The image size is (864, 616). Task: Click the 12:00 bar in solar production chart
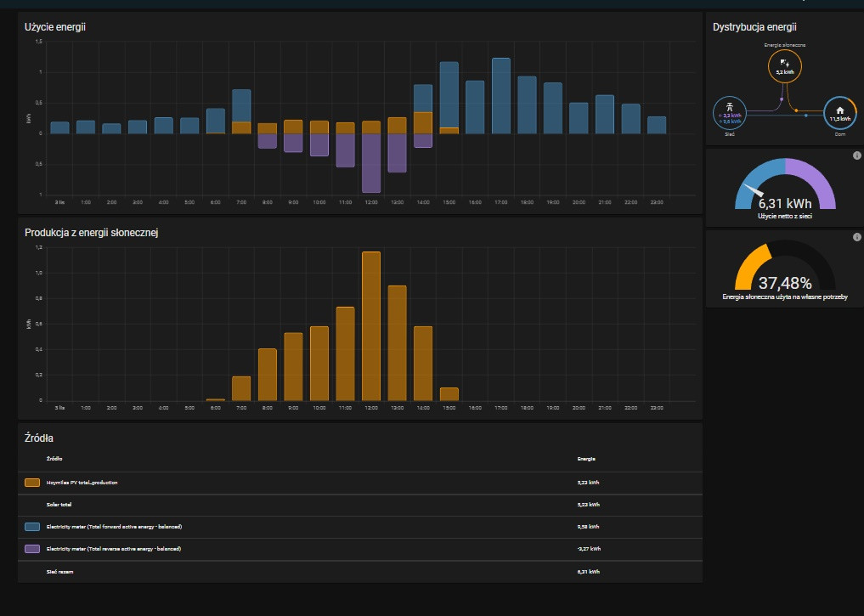coord(371,326)
